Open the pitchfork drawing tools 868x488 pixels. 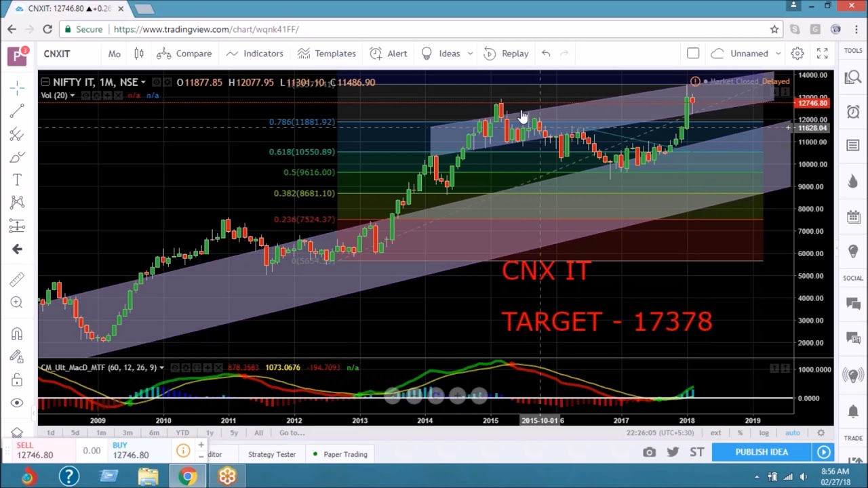click(x=17, y=134)
